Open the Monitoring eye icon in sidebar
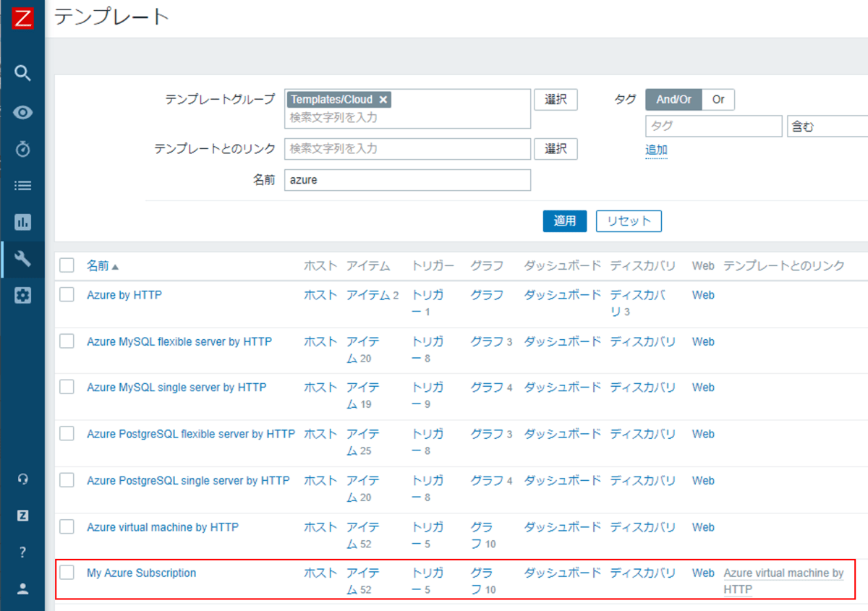The image size is (868, 611). (22, 112)
